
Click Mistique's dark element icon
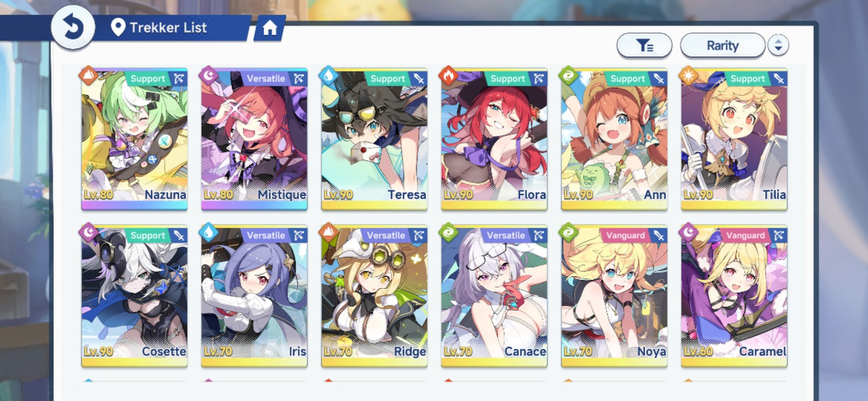click(x=210, y=75)
